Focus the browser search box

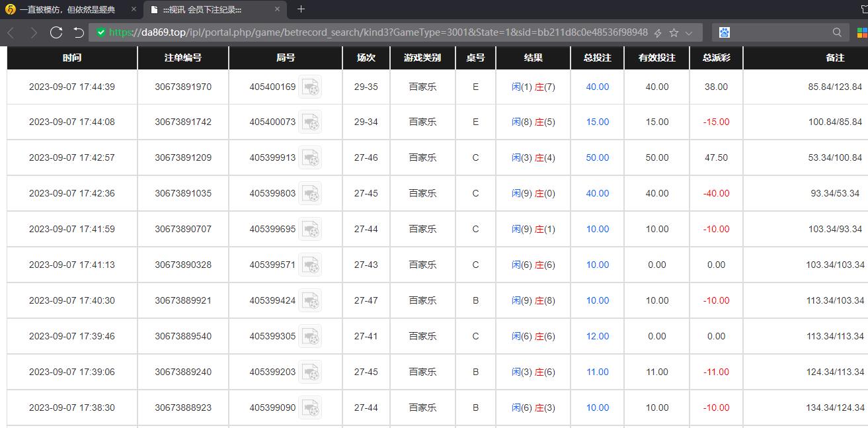(780, 32)
